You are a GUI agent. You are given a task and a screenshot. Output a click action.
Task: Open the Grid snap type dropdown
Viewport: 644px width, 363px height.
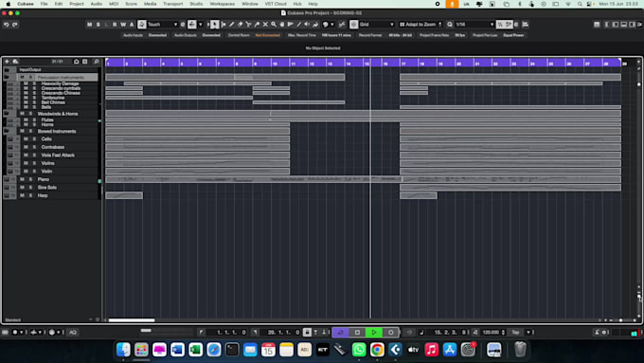pyautogui.click(x=377, y=25)
